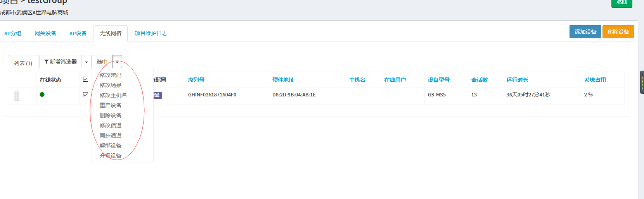
Task: Toggle the select-all checkbox in table header
Action: (86, 79)
